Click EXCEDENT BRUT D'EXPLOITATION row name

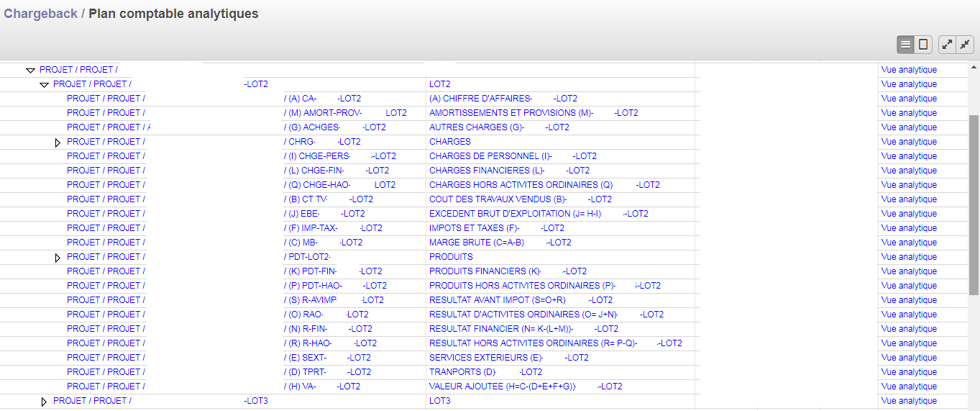[515, 214]
